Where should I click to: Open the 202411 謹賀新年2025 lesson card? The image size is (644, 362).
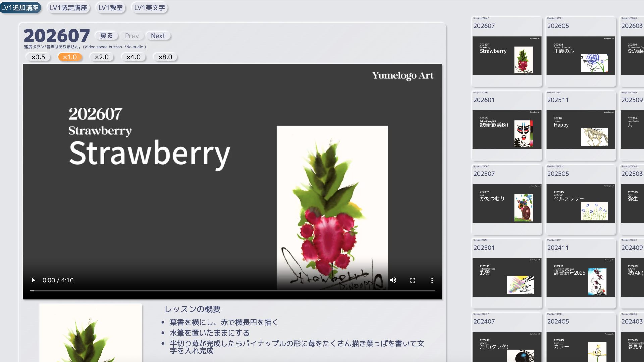pos(581,273)
